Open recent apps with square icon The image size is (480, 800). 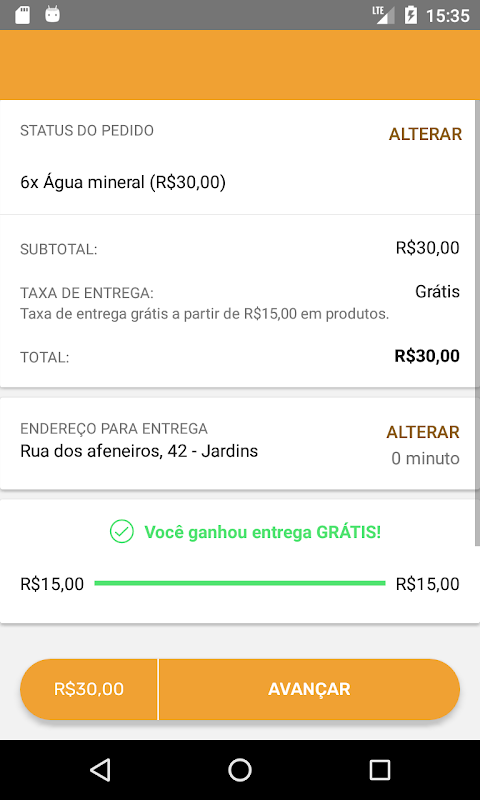coord(380,769)
